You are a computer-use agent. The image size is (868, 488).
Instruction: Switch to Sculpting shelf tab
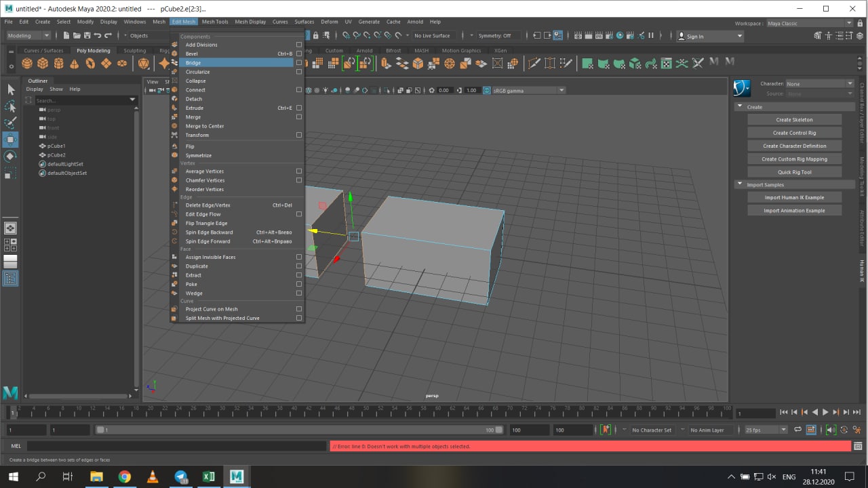tap(134, 50)
